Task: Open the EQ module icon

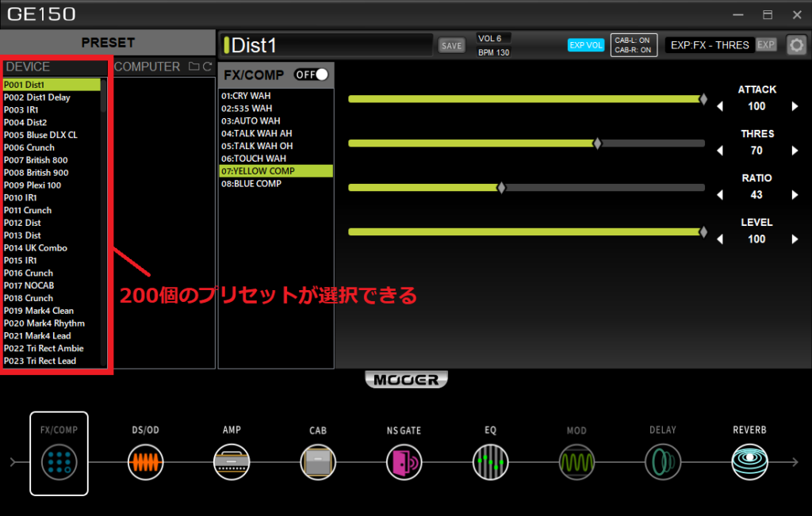Action: point(490,461)
